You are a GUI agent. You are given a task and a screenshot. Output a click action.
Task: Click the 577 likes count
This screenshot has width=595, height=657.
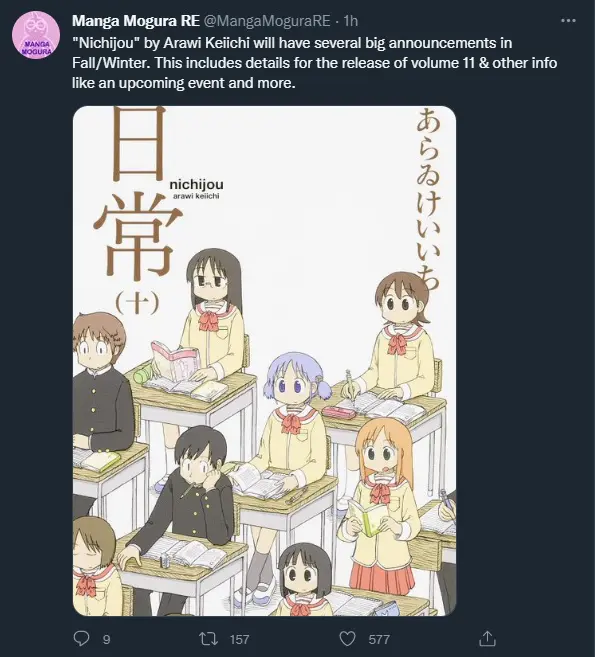(379, 639)
